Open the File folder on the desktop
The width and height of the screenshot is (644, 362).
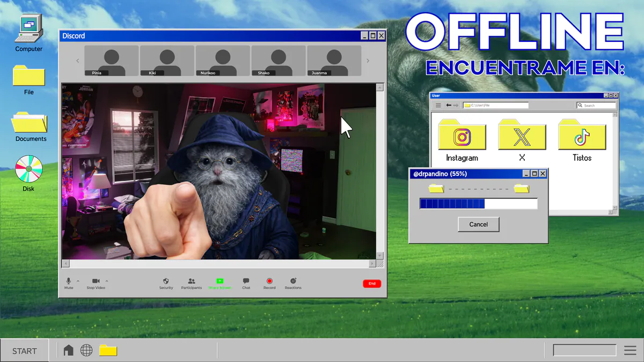tap(28, 80)
